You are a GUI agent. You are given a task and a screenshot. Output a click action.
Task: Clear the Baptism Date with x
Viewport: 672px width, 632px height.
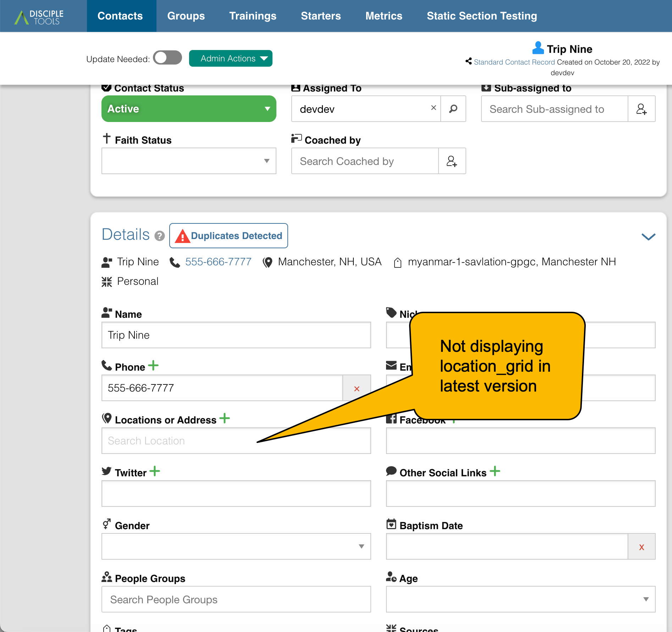click(x=641, y=547)
